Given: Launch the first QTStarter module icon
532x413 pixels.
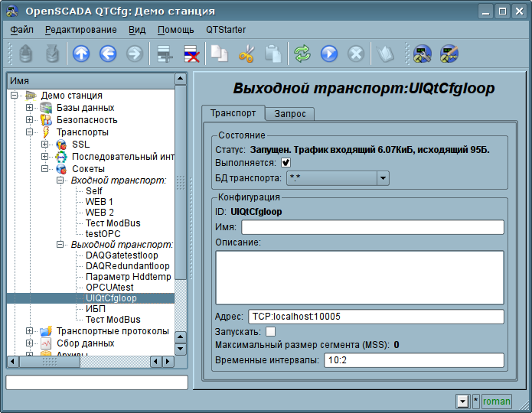Looking at the screenshot, I should pyautogui.click(x=423, y=54).
